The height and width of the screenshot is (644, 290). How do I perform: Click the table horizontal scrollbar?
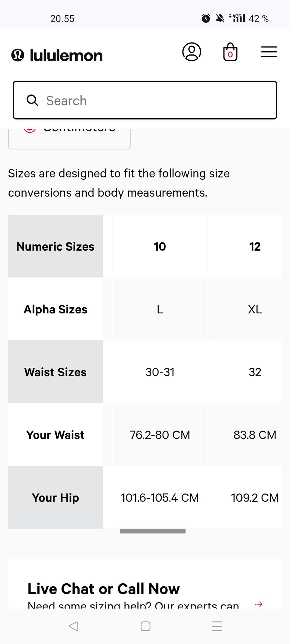click(153, 531)
